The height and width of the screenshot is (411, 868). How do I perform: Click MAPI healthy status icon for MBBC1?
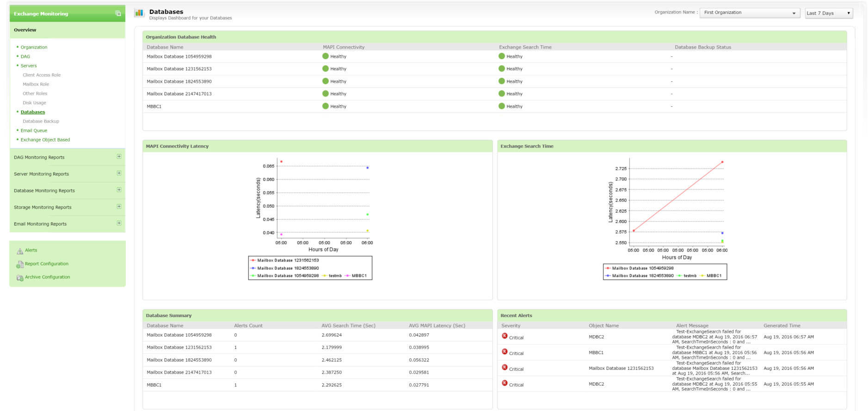(x=326, y=106)
